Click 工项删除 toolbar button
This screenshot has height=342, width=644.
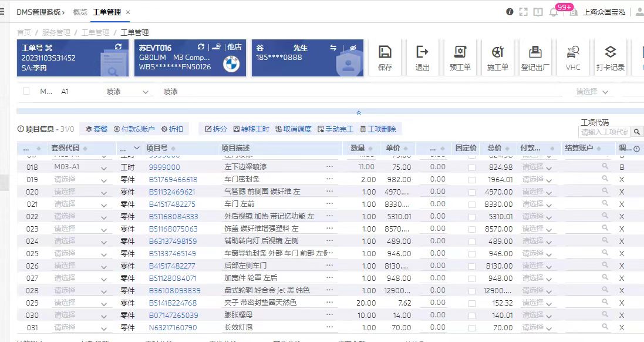[x=378, y=129]
